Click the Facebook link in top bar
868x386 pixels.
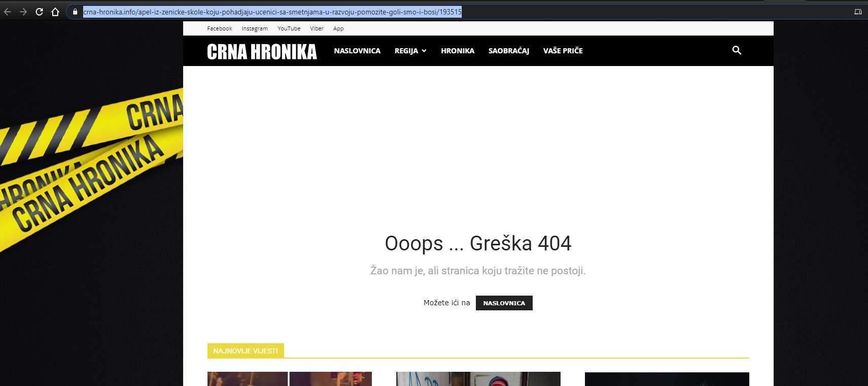click(219, 28)
